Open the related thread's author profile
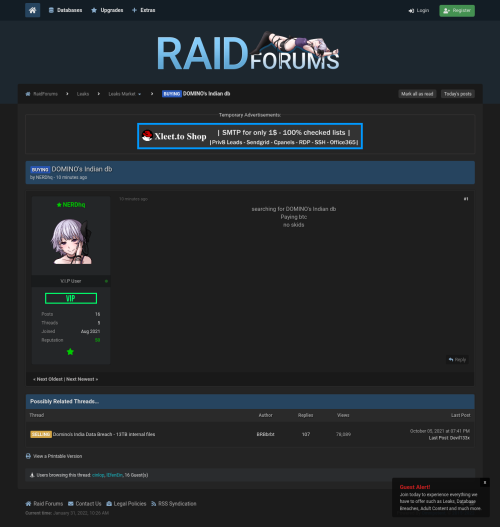The height and width of the screenshot is (527, 500). point(265,434)
